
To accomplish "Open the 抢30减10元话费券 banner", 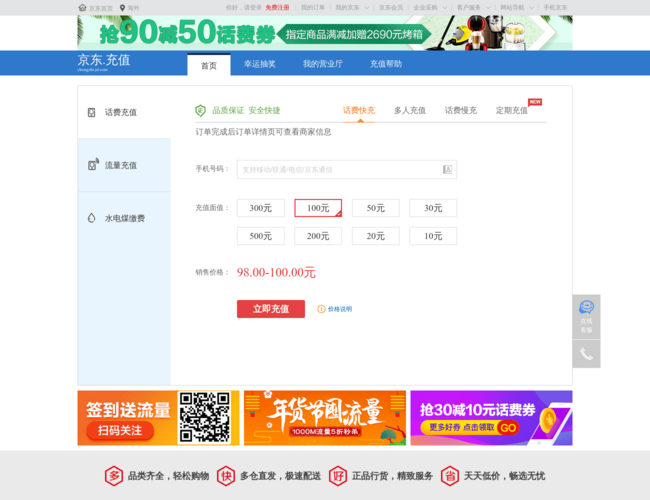I will tap(491, 417).
